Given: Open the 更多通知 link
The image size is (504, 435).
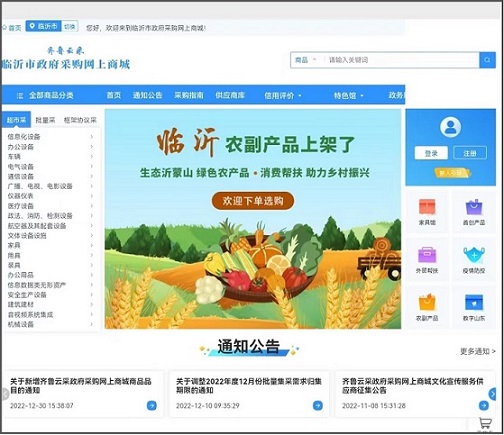Looking at the screenshot, I should tap(478, 351).
